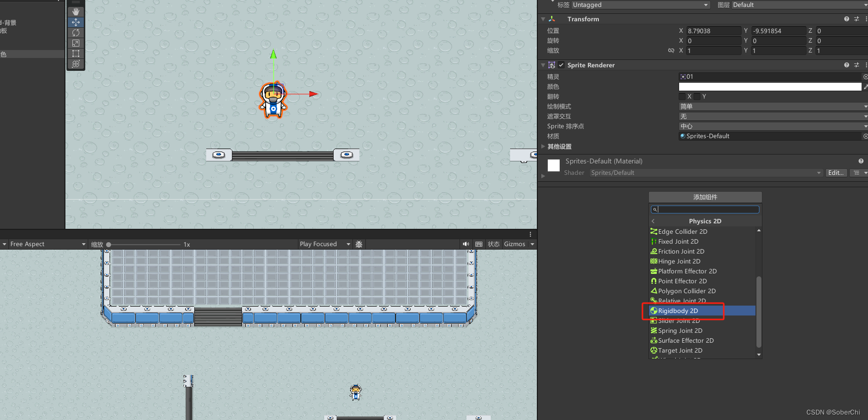Click the position X field 8.79038
868x420 pixels.
click(x=713, y=31)
